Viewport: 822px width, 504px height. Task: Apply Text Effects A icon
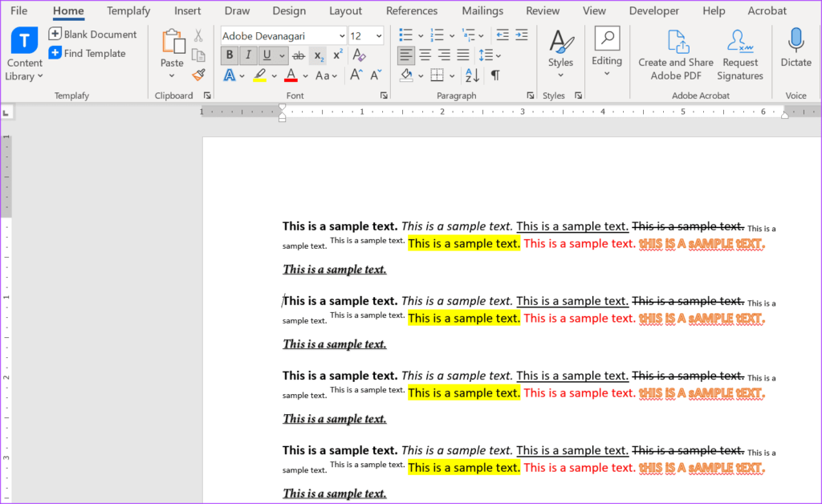click(229, 75)
